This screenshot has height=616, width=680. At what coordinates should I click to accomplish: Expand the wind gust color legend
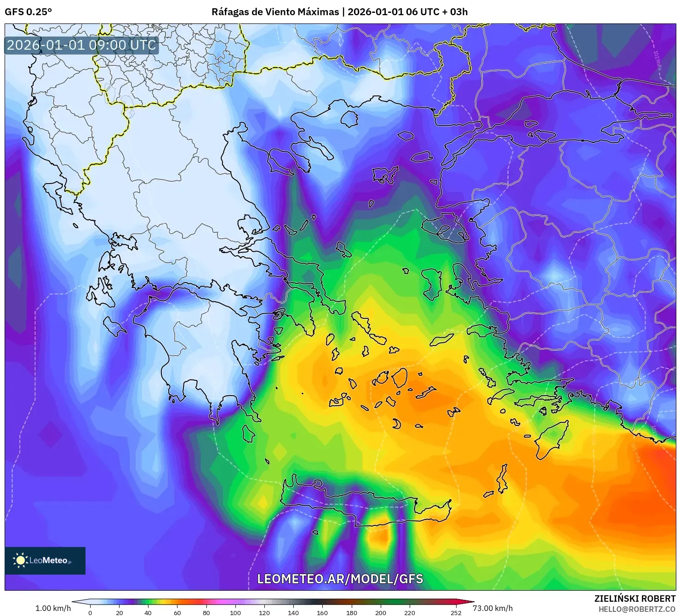(x=274, y=604)
